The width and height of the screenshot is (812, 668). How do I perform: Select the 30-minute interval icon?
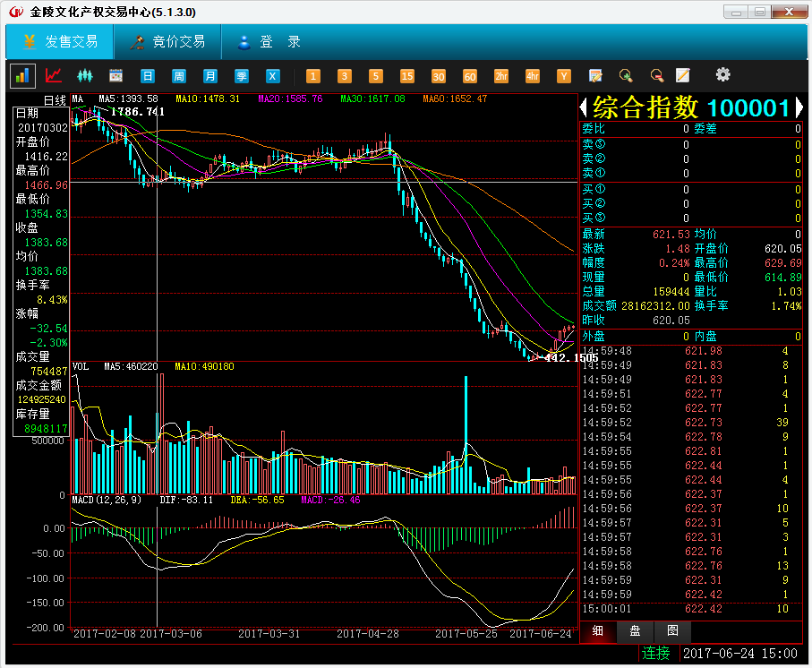click(x=439, y=76)
